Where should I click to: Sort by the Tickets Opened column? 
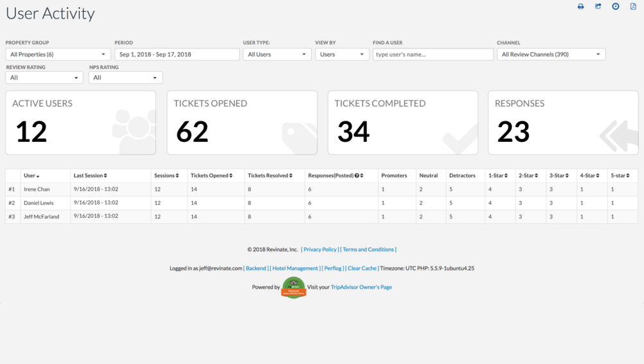211,175
